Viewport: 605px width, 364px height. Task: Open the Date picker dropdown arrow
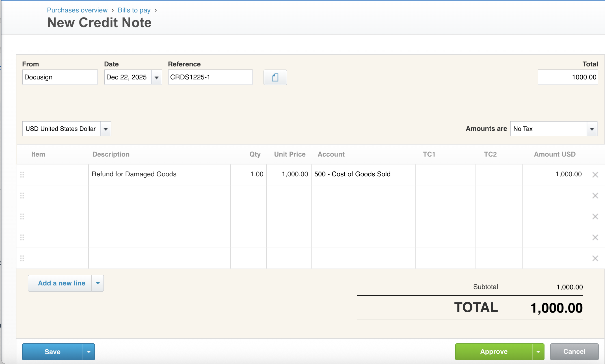click(157, 77)
